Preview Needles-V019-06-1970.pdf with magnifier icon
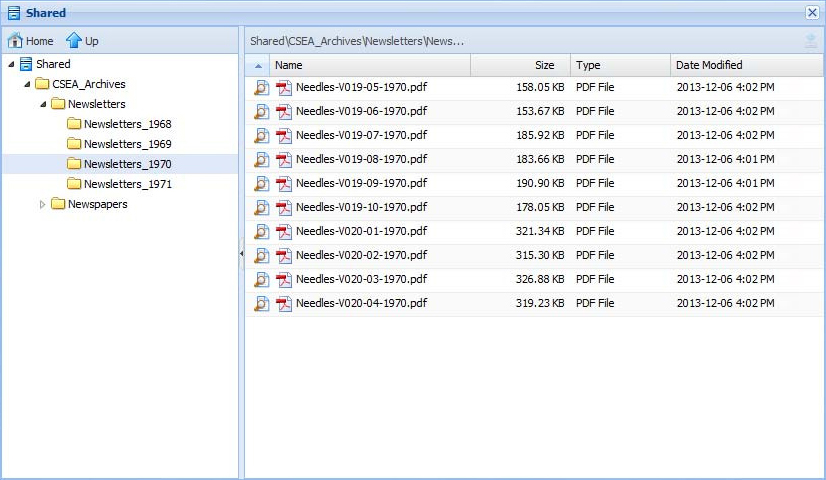 [261, 111]
